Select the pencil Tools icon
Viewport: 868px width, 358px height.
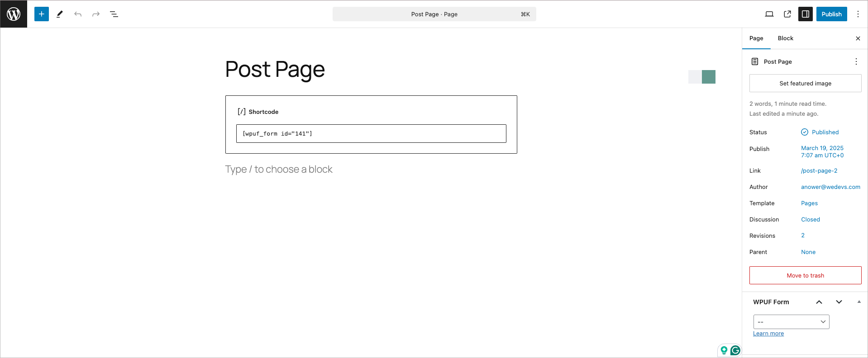tap(60, 14)
